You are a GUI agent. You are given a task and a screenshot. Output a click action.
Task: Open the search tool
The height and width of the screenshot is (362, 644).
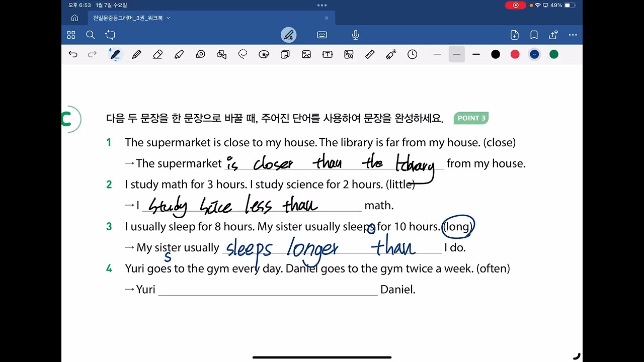pyautogui.click(x=91, y=35)
